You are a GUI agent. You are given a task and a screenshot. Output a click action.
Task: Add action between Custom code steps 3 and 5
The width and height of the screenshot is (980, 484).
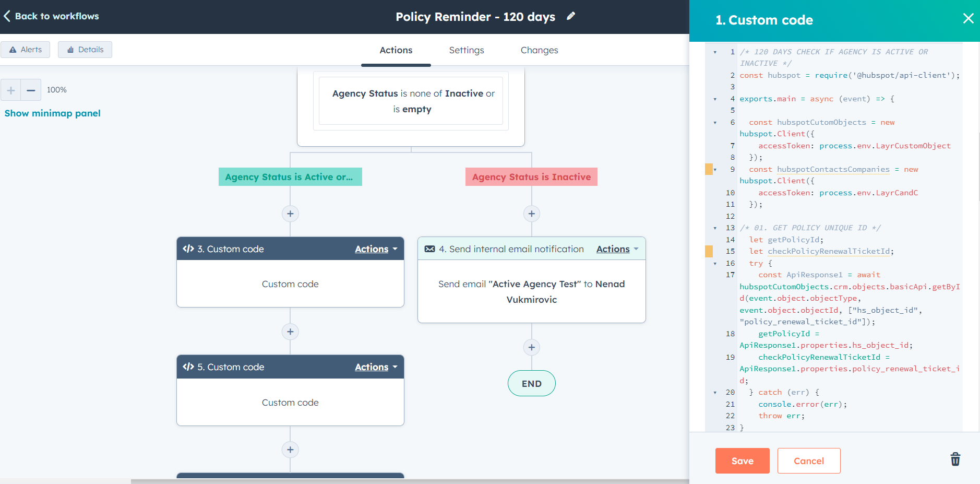point(290,332)
